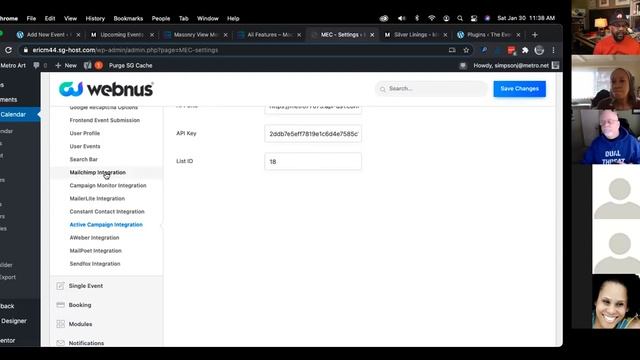Open Sendfox Integration settings
The image size is (640, 360).
click(95, 264)
